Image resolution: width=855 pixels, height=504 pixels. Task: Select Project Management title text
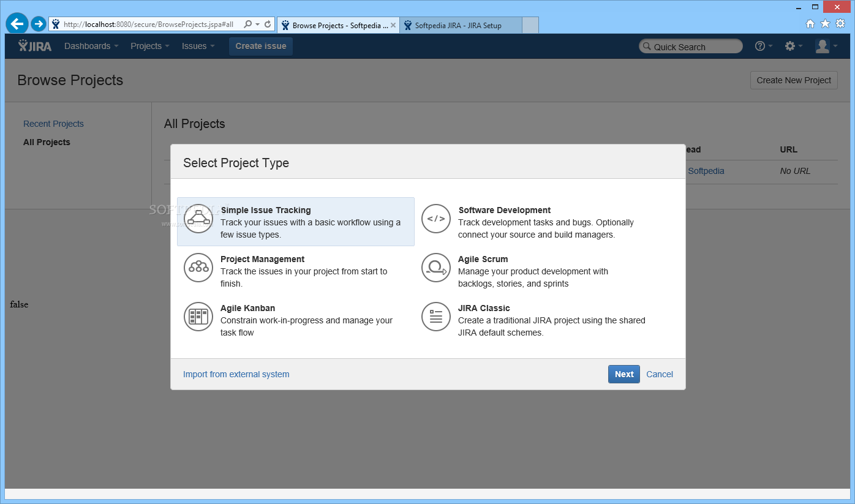tap(263, 259)
